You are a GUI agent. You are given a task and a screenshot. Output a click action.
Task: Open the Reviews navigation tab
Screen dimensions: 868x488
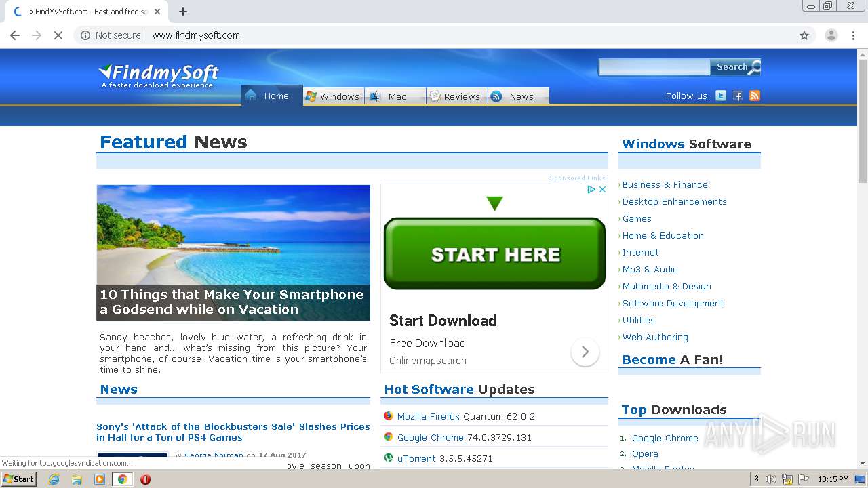457,96
